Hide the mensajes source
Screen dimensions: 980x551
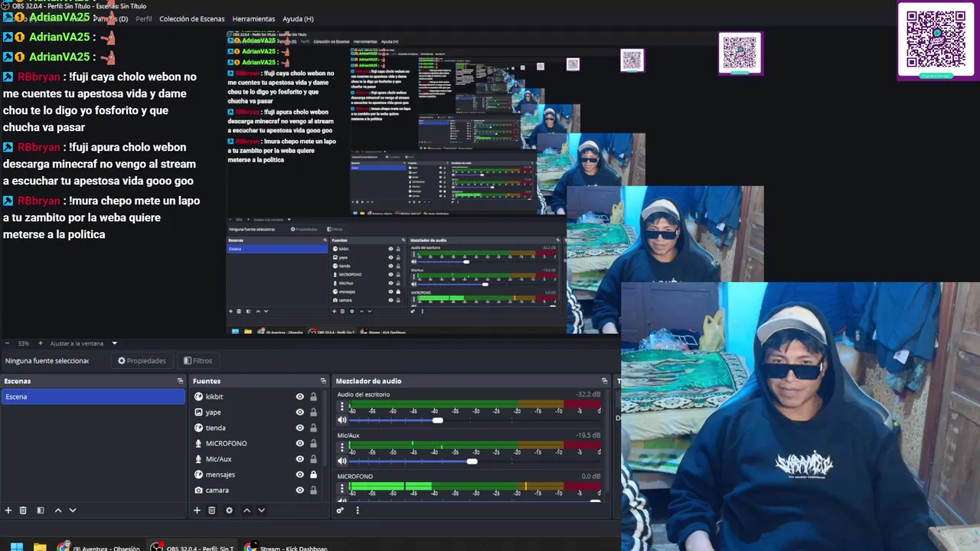299,474
